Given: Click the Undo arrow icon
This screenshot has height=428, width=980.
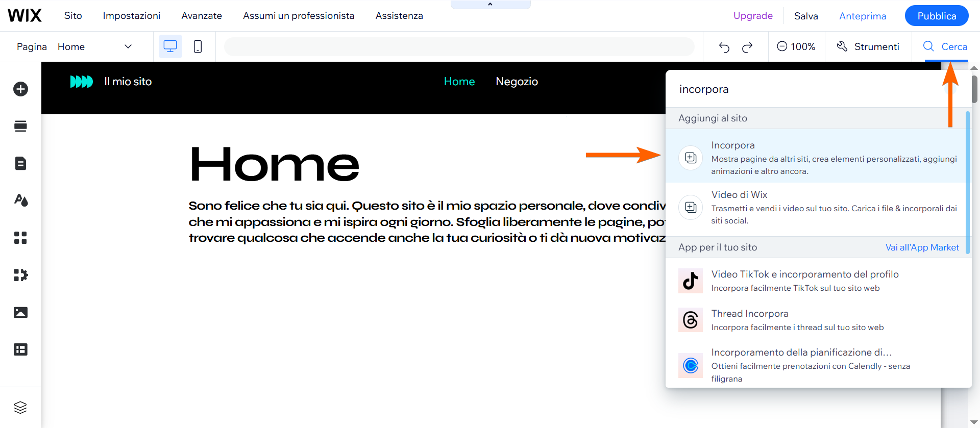Looking at the screenshot, I should [724, 47].
